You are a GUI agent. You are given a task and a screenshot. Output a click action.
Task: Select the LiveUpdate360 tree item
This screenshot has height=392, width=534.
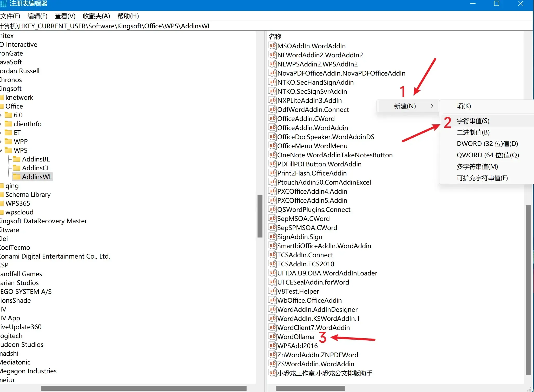pyautogui.click(x=21, y=327)
